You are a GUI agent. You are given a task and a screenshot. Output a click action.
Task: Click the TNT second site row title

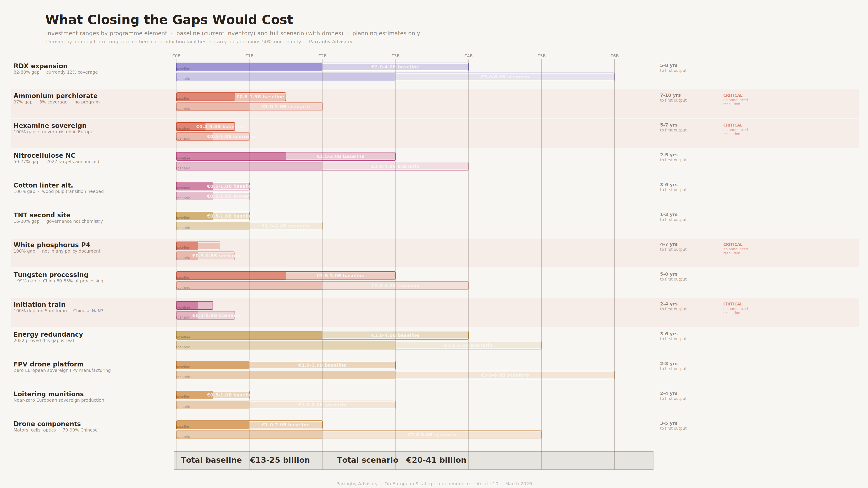coord(42,215)
